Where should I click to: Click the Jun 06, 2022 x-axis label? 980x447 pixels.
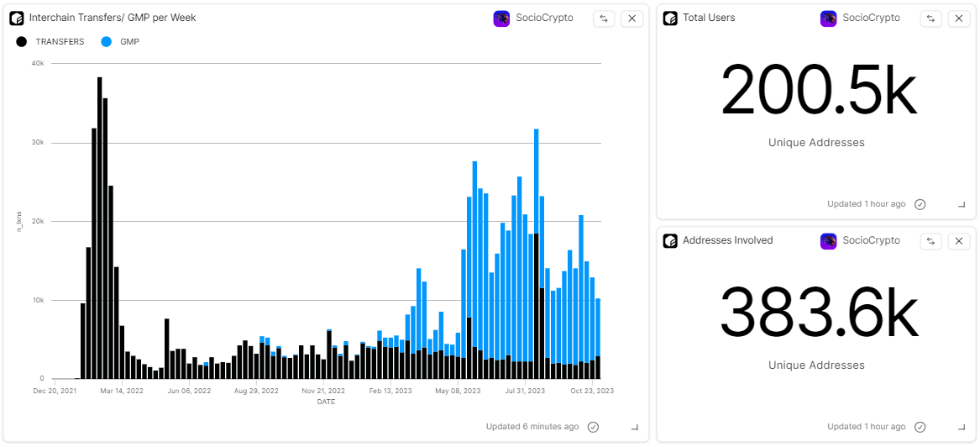[x=190, y=392]
